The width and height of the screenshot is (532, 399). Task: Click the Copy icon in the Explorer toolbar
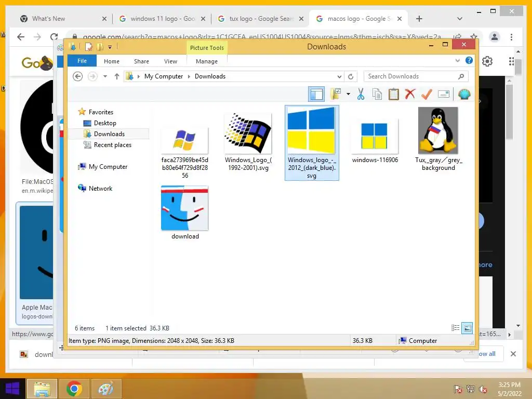377,95
